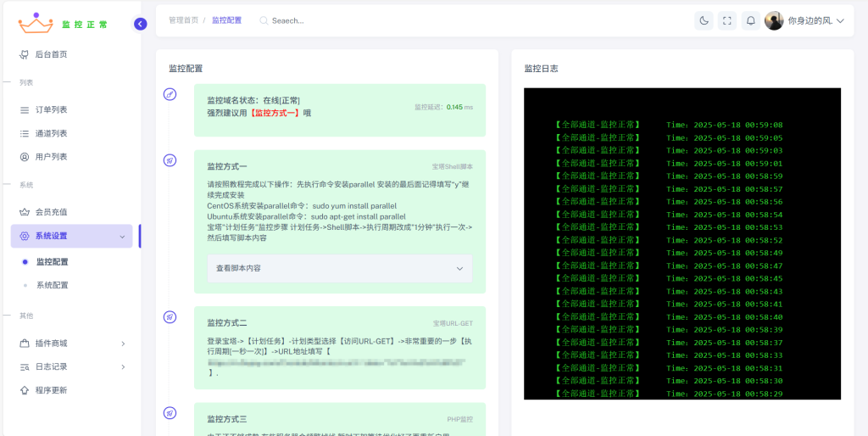Image resolution: width=868 pixels, height=436 pixels.
Task: Click the blurred URL in 监控方式二
Action: (337, 363)
